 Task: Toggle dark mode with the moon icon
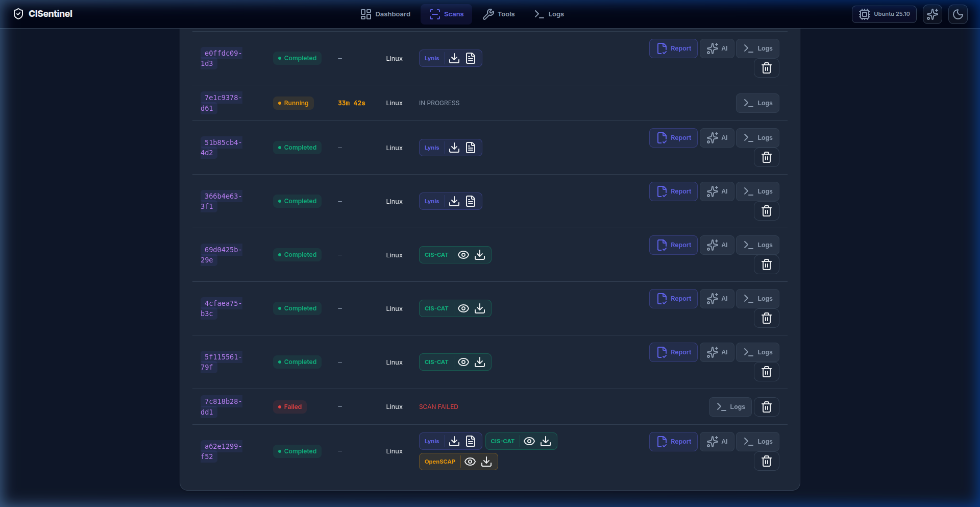[958, 14]
